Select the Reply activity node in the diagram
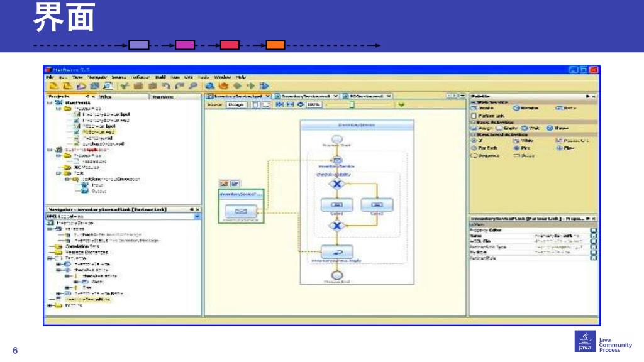 point(337,251)
